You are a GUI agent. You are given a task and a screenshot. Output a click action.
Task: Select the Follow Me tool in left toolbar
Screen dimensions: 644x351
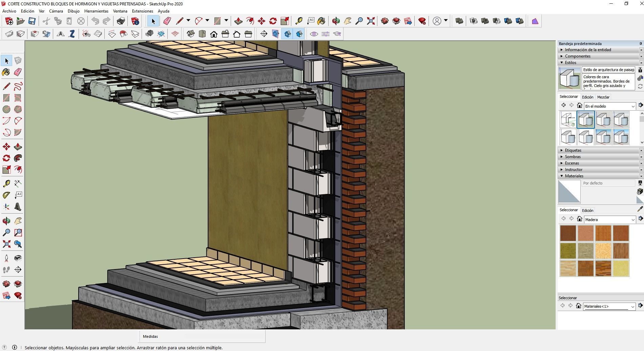[x=18, y=158]
